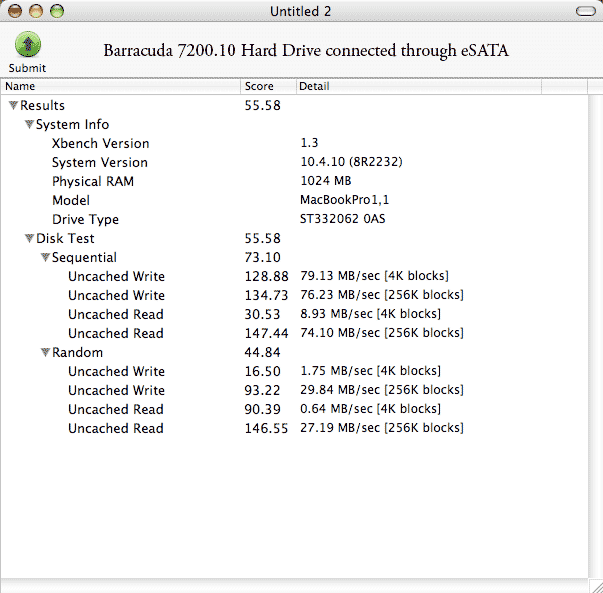Image resolution: width=603 pixels, height=593 pixels.
Task: Click the yellow minimize window button
Action: click(x=36, y=11)
